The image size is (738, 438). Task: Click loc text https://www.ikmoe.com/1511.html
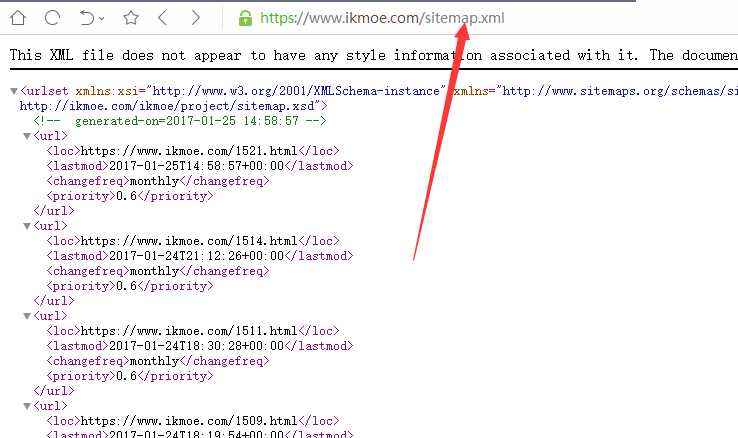pyautogui.click(x=189, y=331)
